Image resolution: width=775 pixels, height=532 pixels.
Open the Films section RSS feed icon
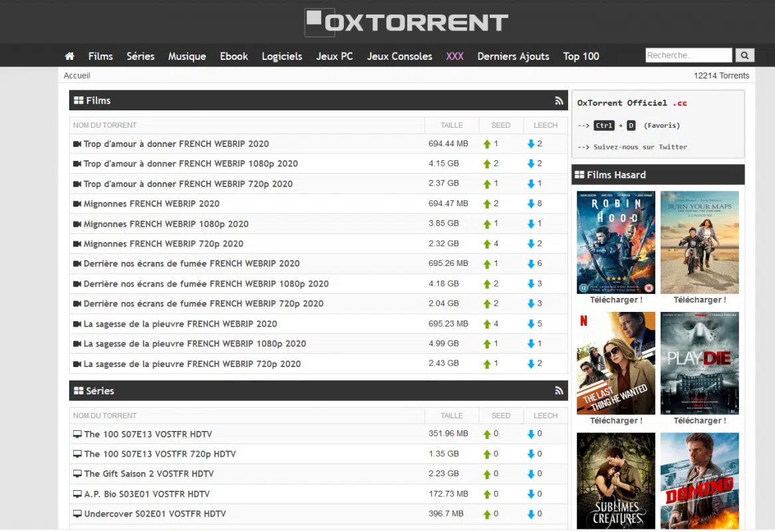[559, 101]
